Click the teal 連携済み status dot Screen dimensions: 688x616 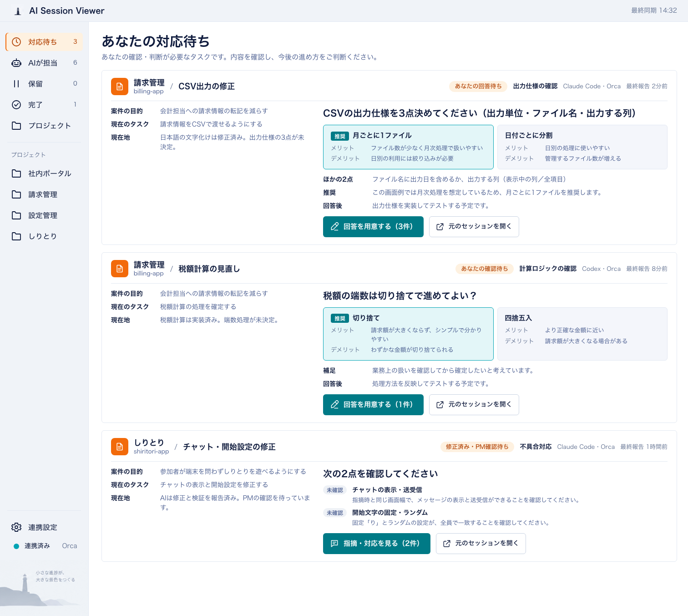tap(16, 546)
